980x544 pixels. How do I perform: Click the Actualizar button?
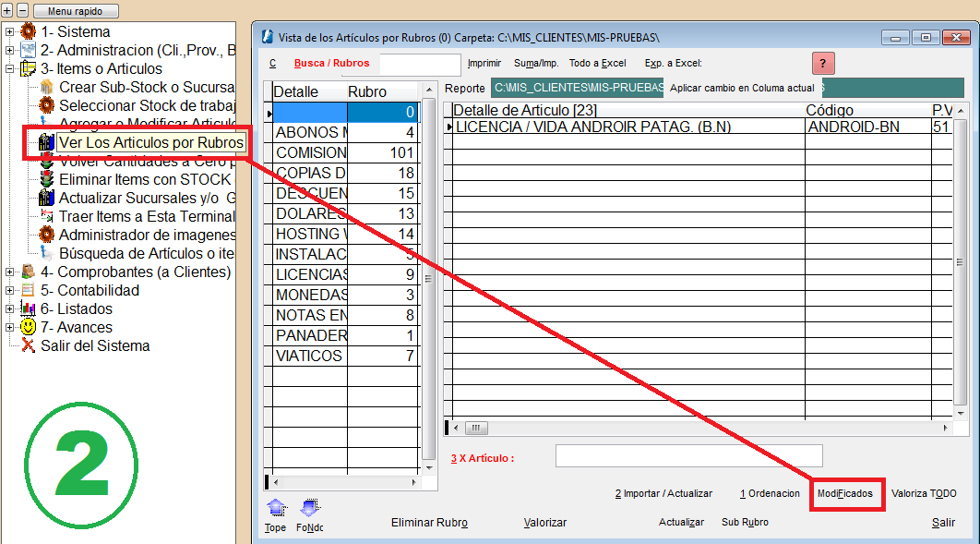681,522
